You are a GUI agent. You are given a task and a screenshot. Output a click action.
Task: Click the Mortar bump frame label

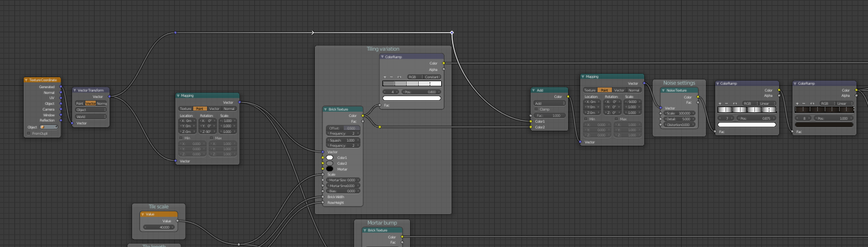coord(382,223)
